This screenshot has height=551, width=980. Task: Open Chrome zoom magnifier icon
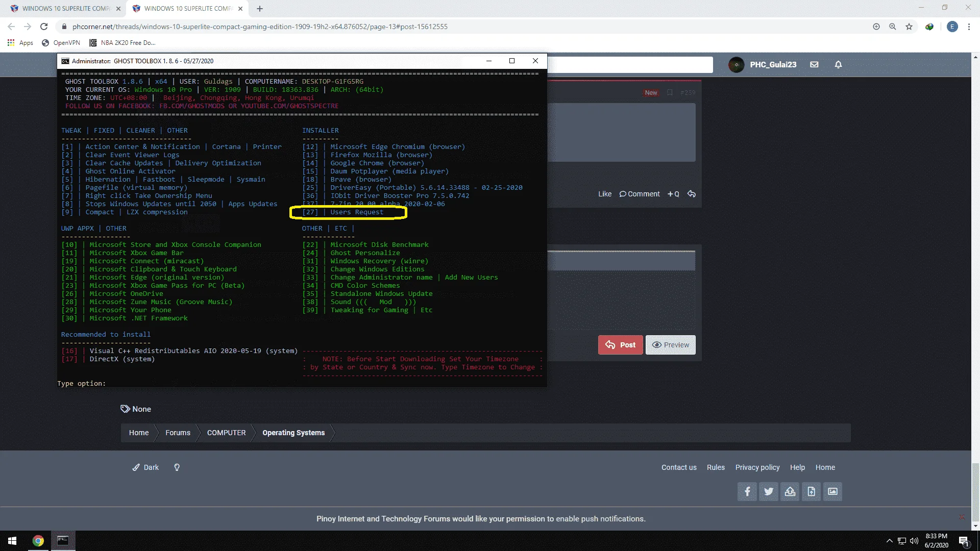click(x=893, y=27)
